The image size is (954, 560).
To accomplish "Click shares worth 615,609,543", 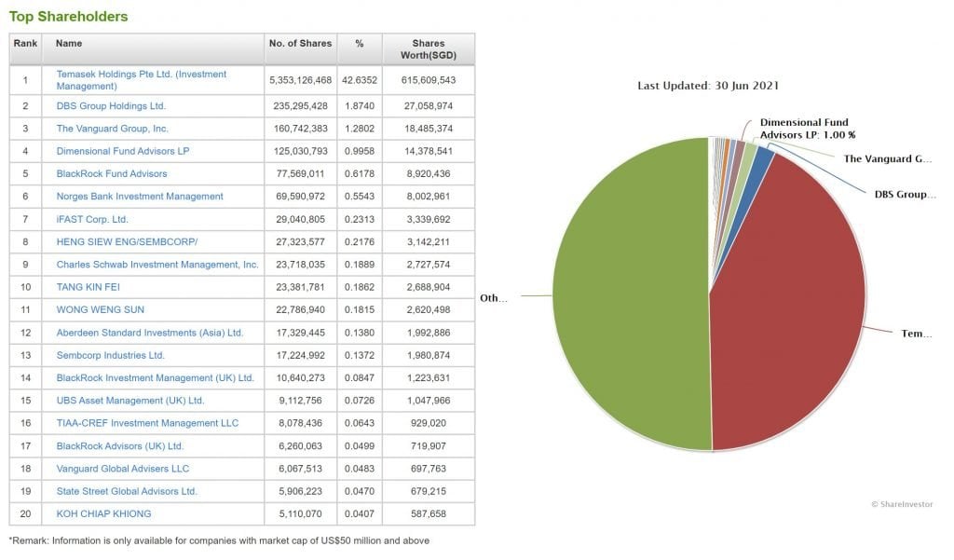I will [x=429, y=80].
